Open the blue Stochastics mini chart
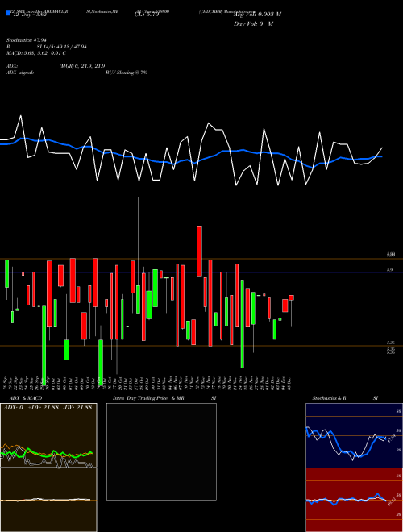403x532 pixels. coord(354,435)
